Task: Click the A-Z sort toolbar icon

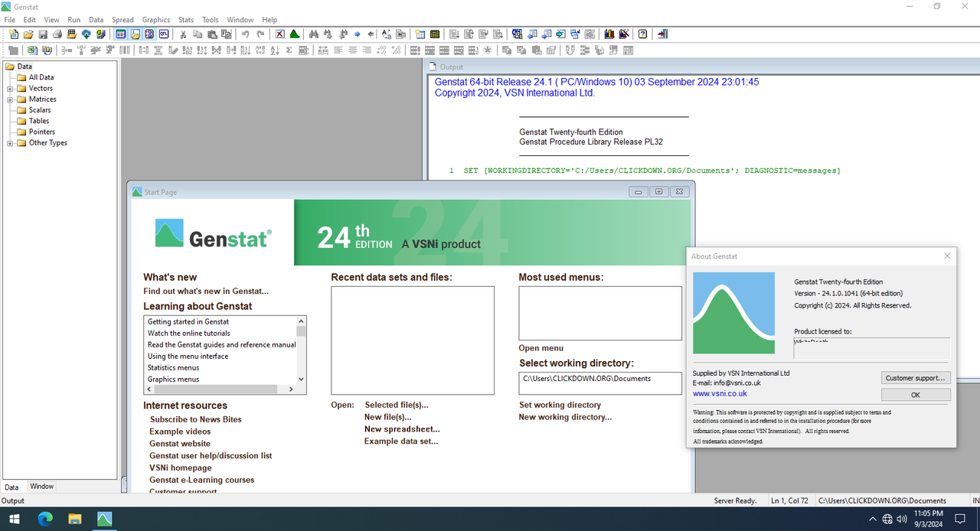Action: [x=274, y=50]
